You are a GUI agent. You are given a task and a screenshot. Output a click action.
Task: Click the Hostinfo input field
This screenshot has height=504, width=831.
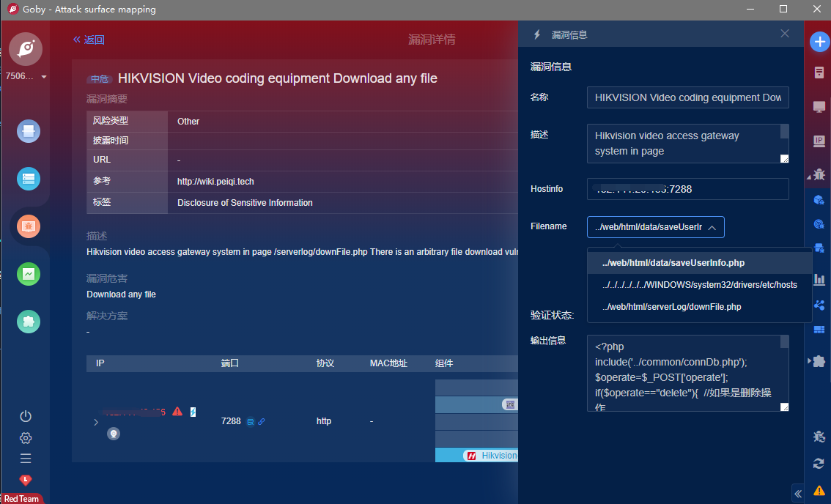[687, 189]
